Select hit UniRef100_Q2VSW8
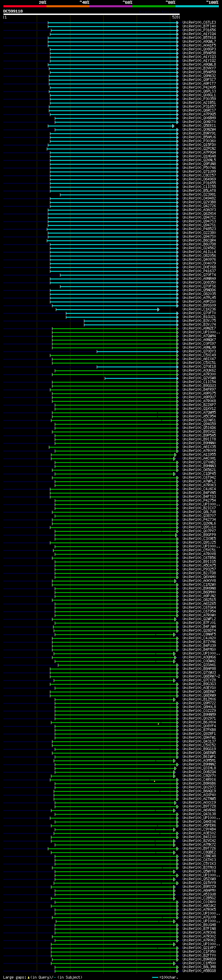 (199, 378)
